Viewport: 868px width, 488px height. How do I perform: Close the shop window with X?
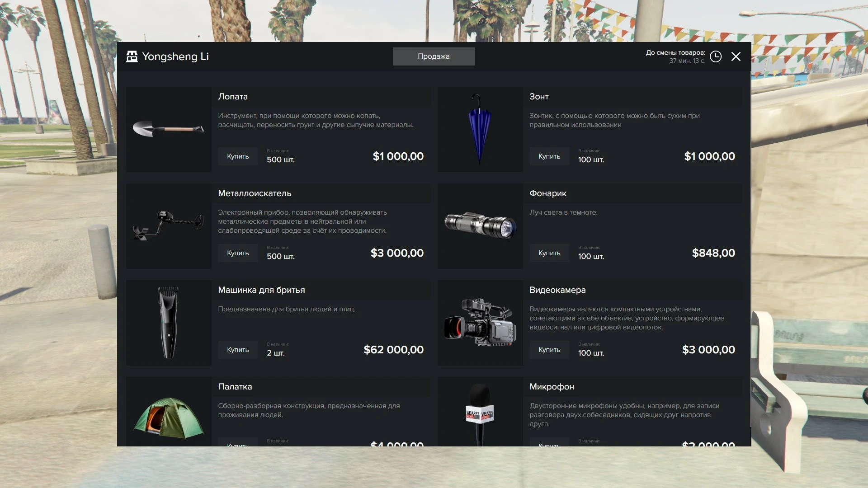(736, 56)
